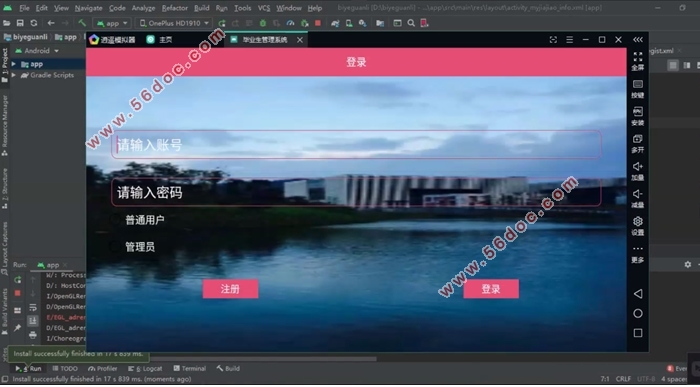
Task: Click the 请输入密码 password input field
Action: click(356, 192)
